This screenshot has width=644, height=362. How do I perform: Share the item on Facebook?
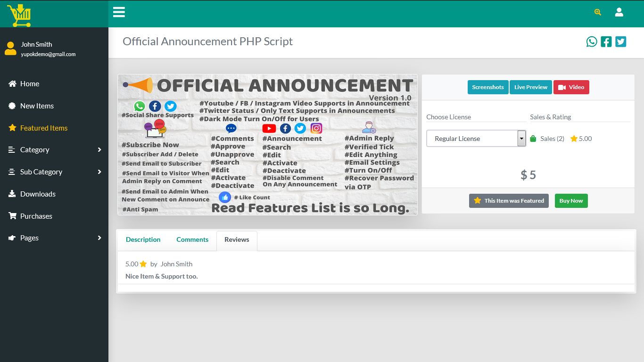(x=606, y=41)
